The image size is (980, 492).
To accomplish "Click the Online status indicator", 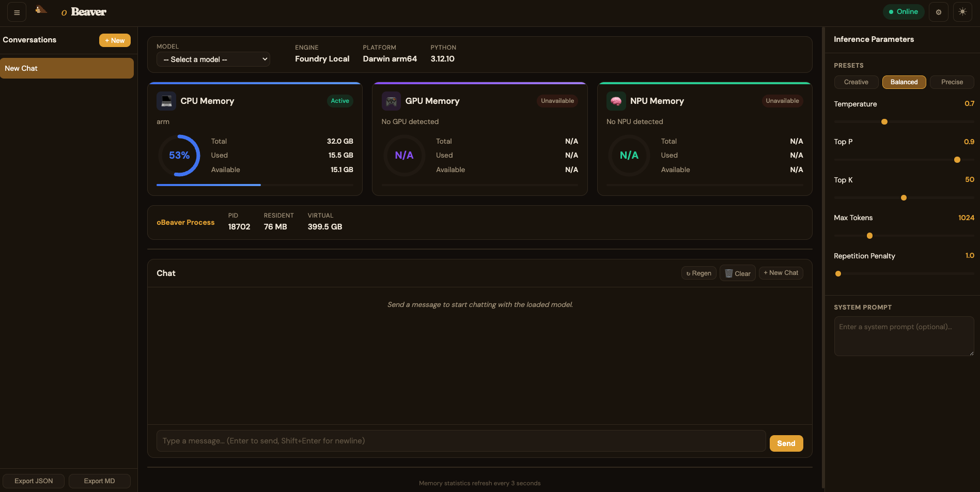I will (903, 11).
